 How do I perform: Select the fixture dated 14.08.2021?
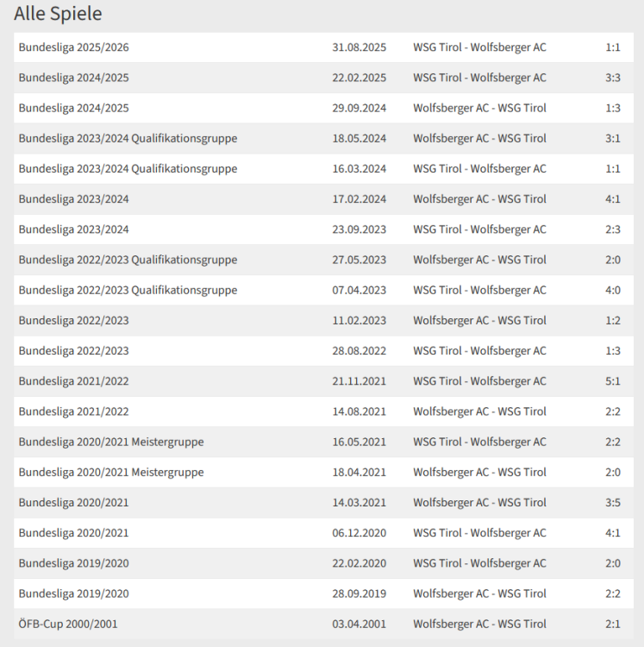point(479,411)
